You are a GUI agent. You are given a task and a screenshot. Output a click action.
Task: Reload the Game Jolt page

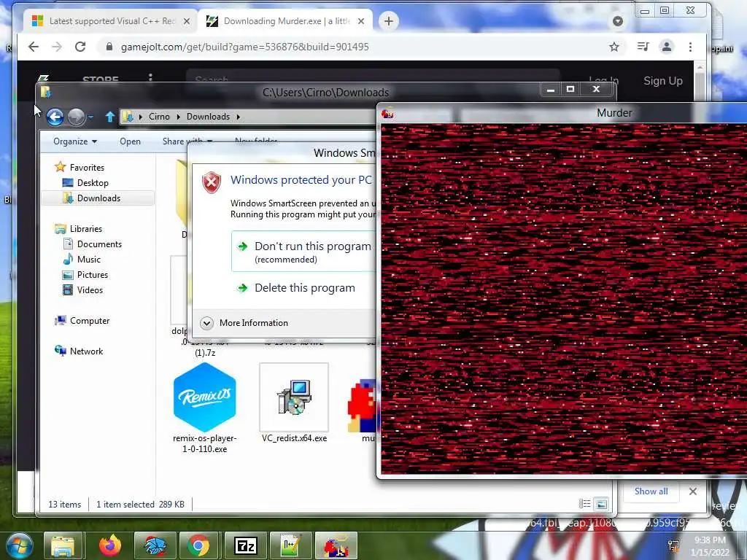pos(80,47)
